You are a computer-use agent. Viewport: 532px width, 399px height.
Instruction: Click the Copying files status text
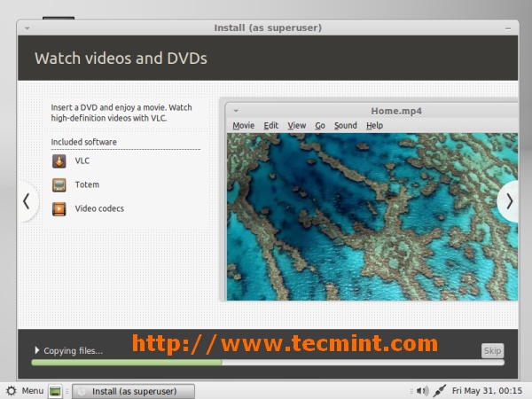pos(73,350)
